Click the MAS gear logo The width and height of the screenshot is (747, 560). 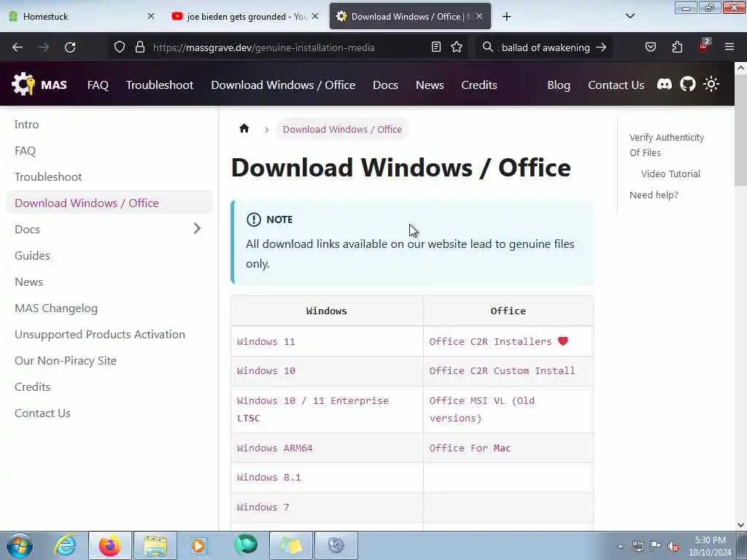click(23, 85)
